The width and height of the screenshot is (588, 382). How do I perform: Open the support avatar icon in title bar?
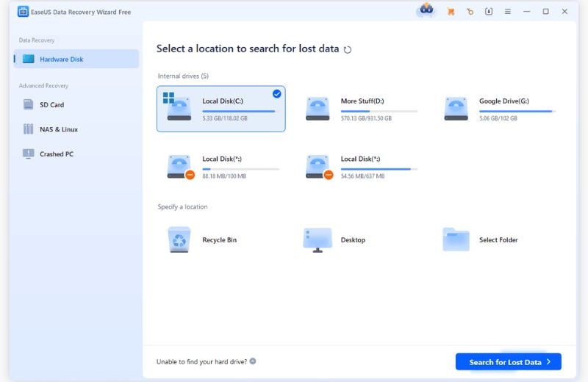(426, 10)
